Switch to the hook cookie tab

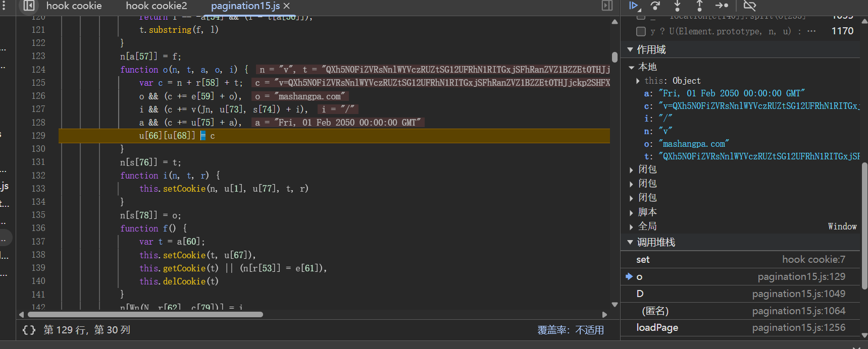pyautogui.click(x=74, y=6)
